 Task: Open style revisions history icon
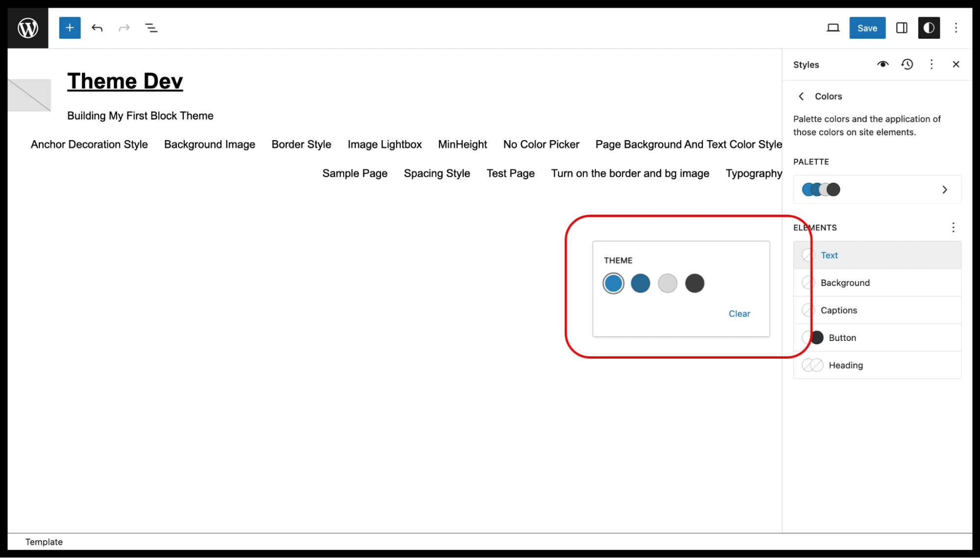907,64
